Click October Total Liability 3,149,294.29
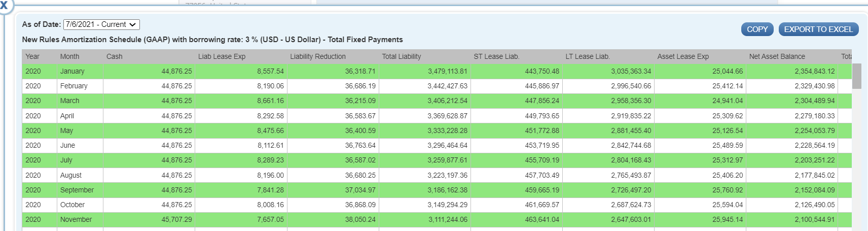 (448, 205)
